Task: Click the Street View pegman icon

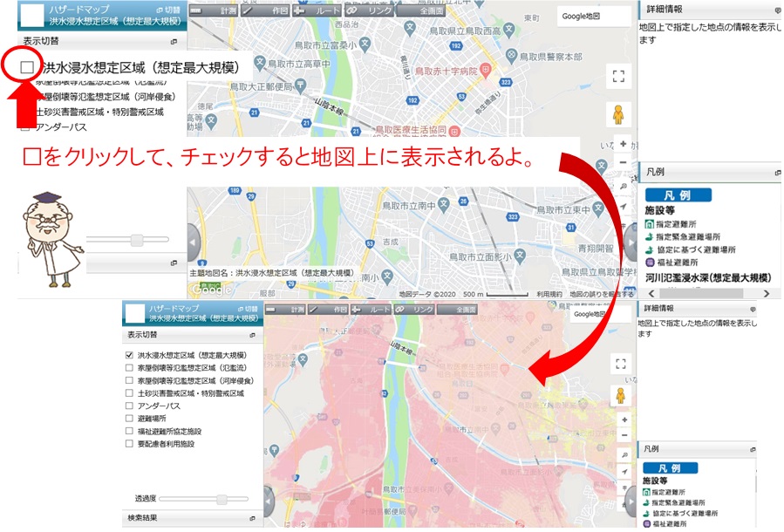Action: 618,113
